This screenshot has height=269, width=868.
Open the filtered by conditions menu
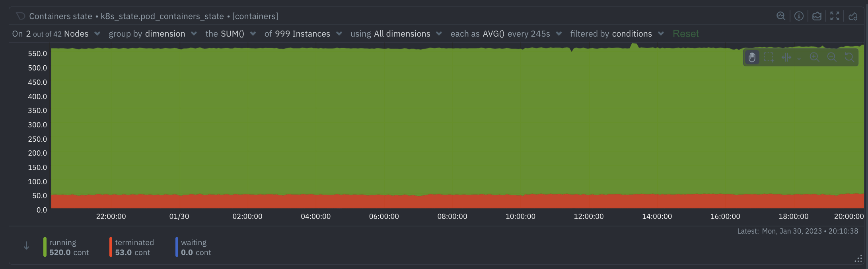[x=617, y=34]
